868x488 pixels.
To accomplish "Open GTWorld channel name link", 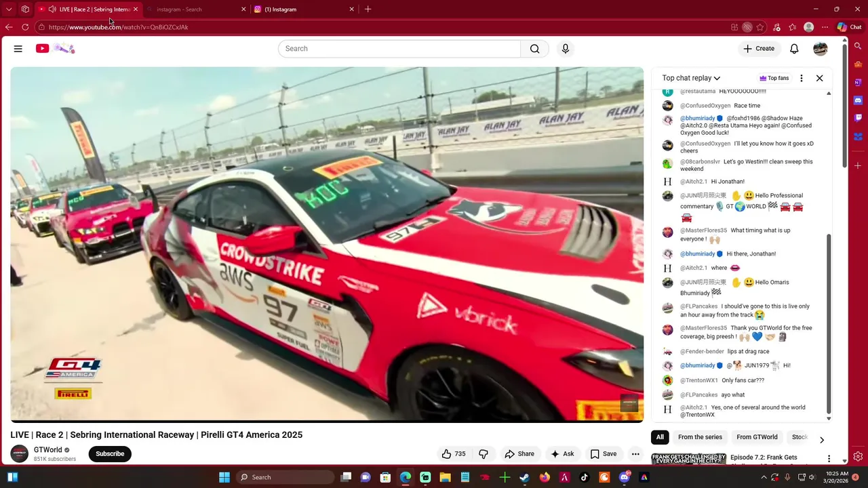I will [47, 450].
